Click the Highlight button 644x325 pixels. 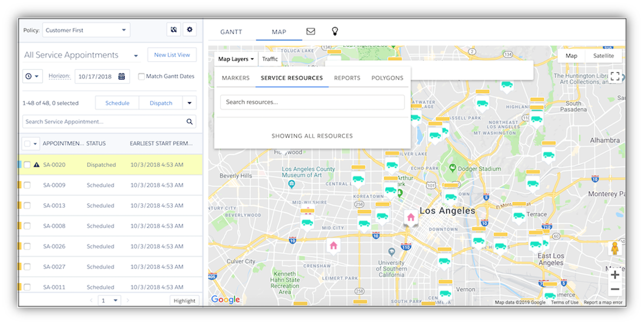point(184,301)
